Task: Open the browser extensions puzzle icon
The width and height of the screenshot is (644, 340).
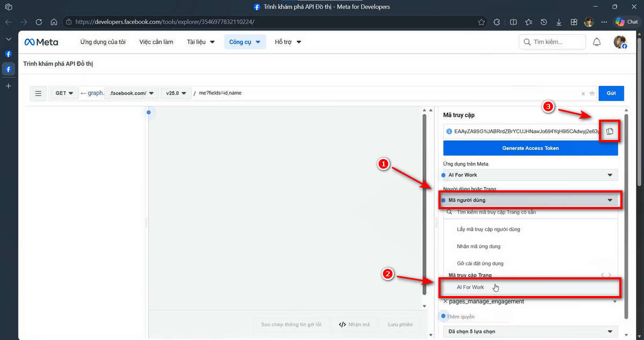Action: point(496,22)
